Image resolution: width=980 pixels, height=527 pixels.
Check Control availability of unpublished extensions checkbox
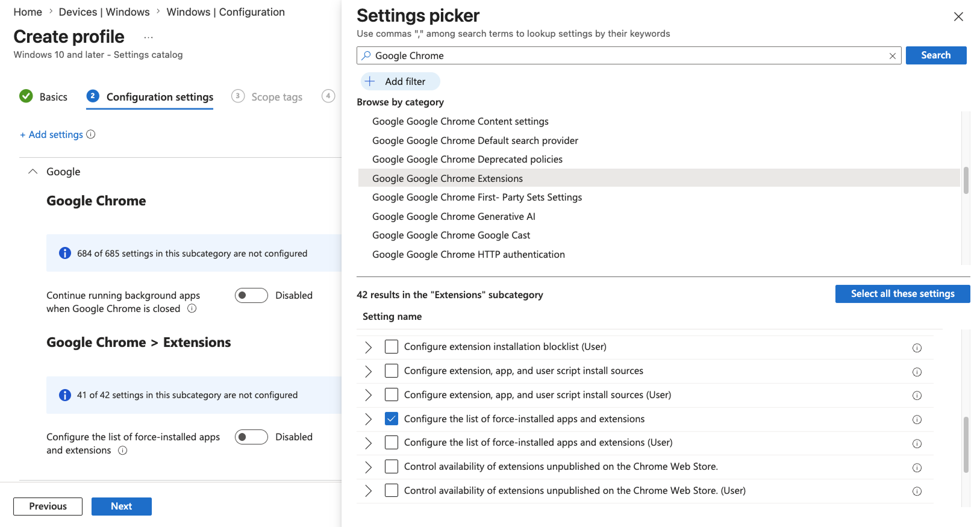tap(392, 466)
